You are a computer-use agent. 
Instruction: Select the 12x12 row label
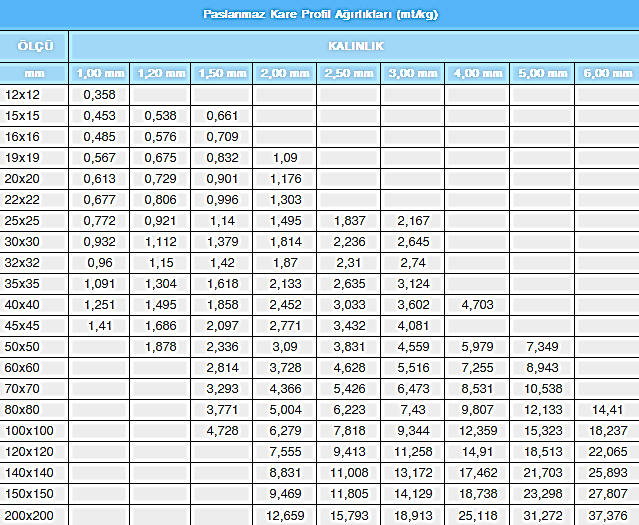pyautogui.click(x=23, y=94)
